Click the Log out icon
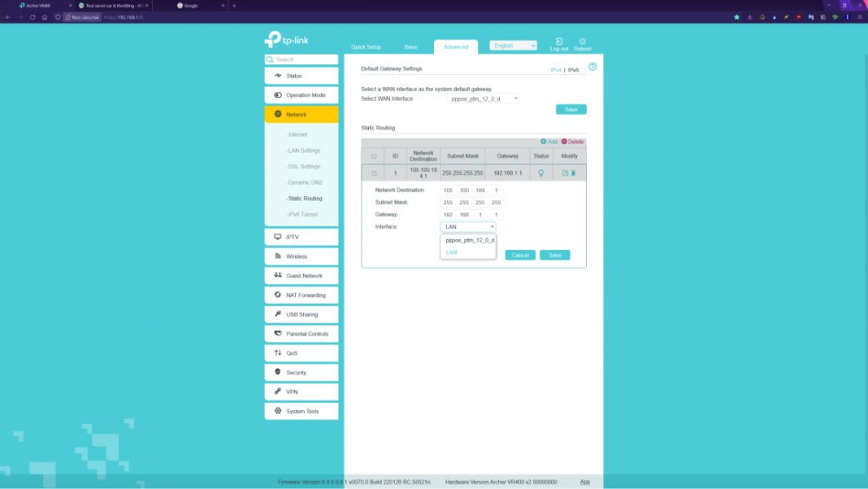This screenshot has width=868, height=489. pyautogui.click(x=559, y=42)
